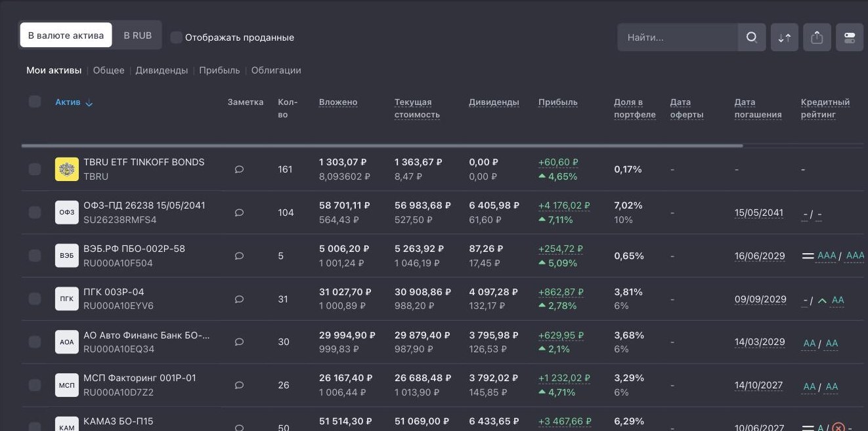Click the МСП asset logo
This screenshot has width=868, height=431.
tap(67, 385)
